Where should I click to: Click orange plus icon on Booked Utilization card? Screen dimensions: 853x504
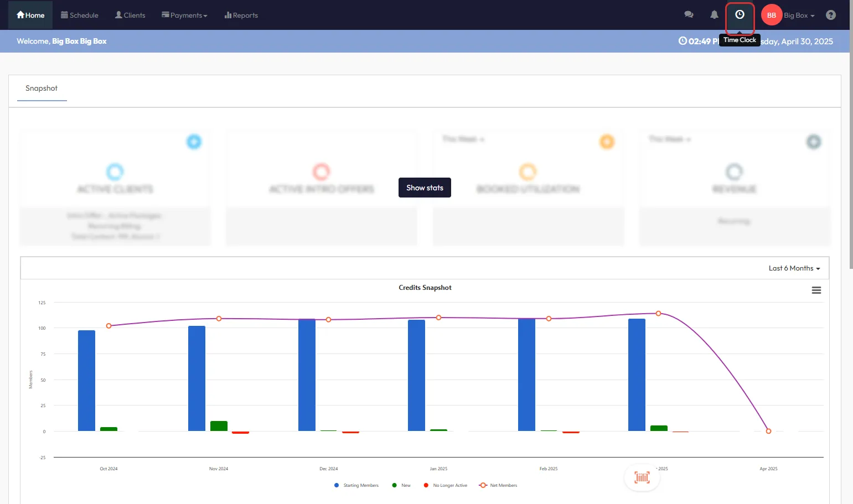tap(607, 142)
